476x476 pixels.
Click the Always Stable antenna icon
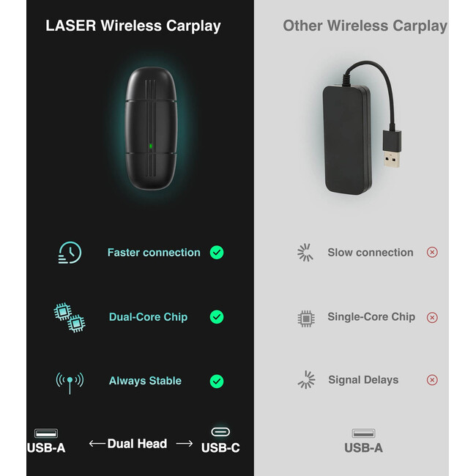(x=70, y=383)
